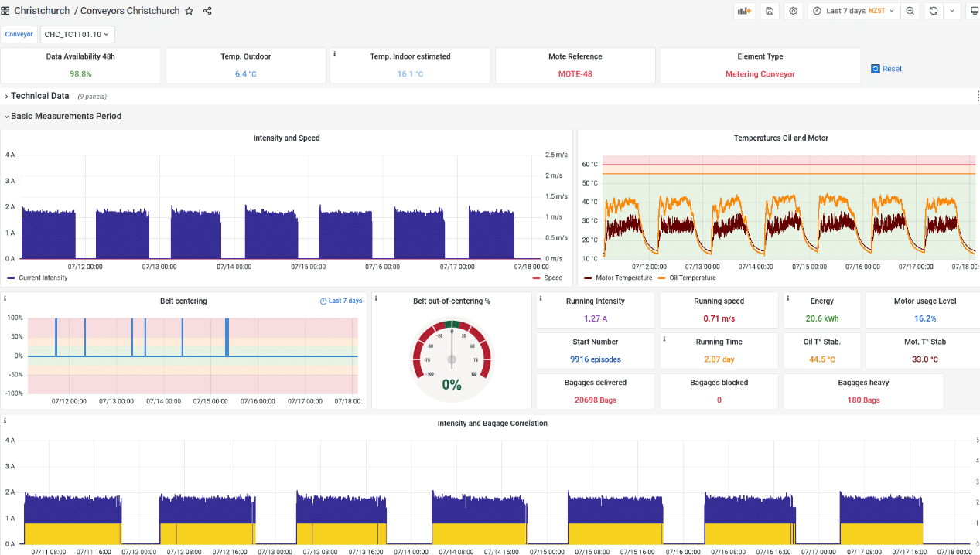Toggle the Speed series in the legend

click(x=551, y=277)
